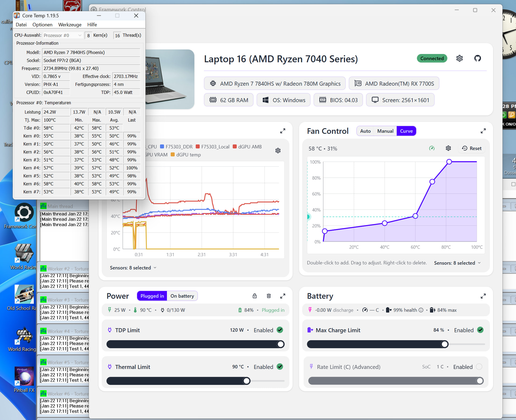Enable the Rate Limit (C) option
Screen dimensions: 516x420
[x=479, y=367]
